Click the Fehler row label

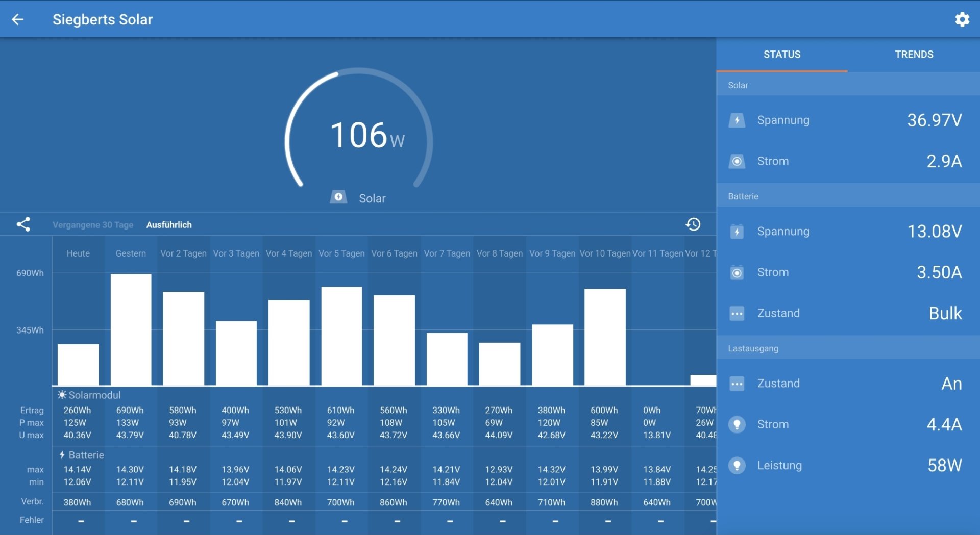point(32,520)
